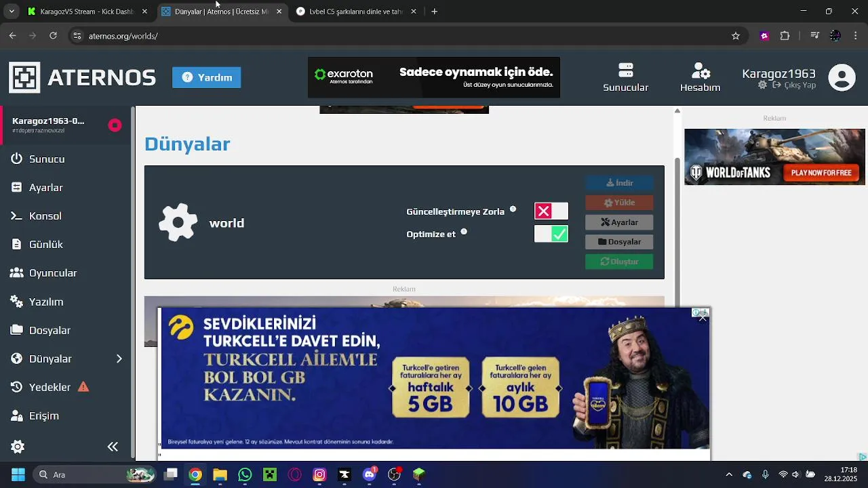The image size is (868, 488).
Task: Click the account settings gear near username
Action: click(x=762, y=85)
